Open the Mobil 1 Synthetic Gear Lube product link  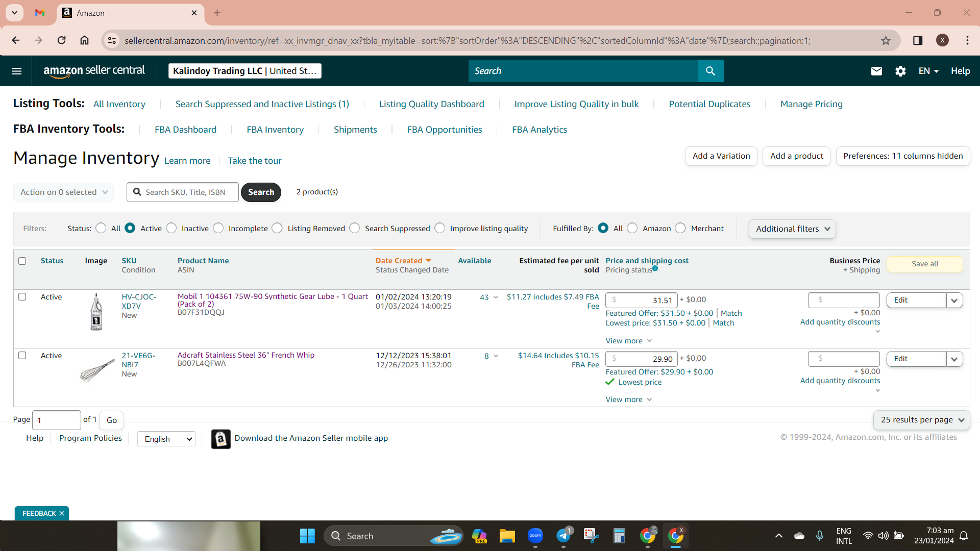click(x=273, y=300)
